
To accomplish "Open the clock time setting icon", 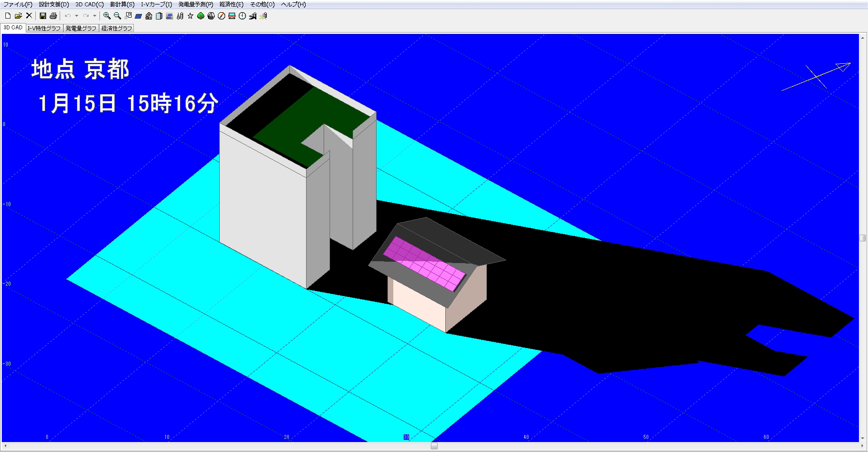I will point(242,16).
